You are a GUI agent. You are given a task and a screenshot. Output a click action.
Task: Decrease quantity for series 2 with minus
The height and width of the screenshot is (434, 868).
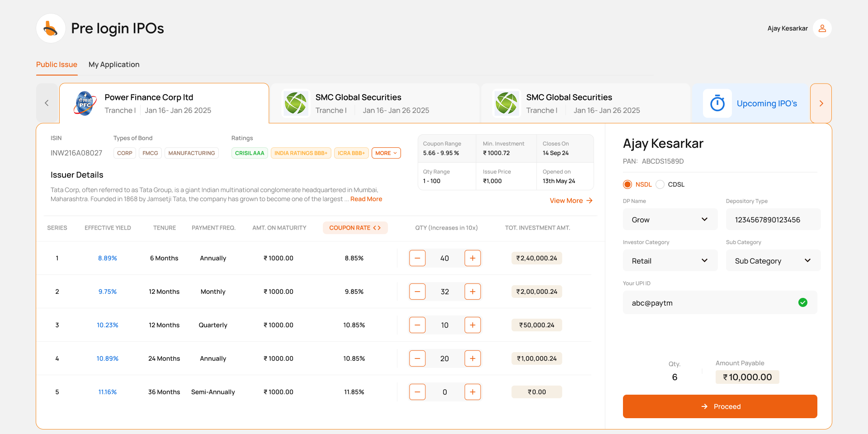(x=417, y=292)
